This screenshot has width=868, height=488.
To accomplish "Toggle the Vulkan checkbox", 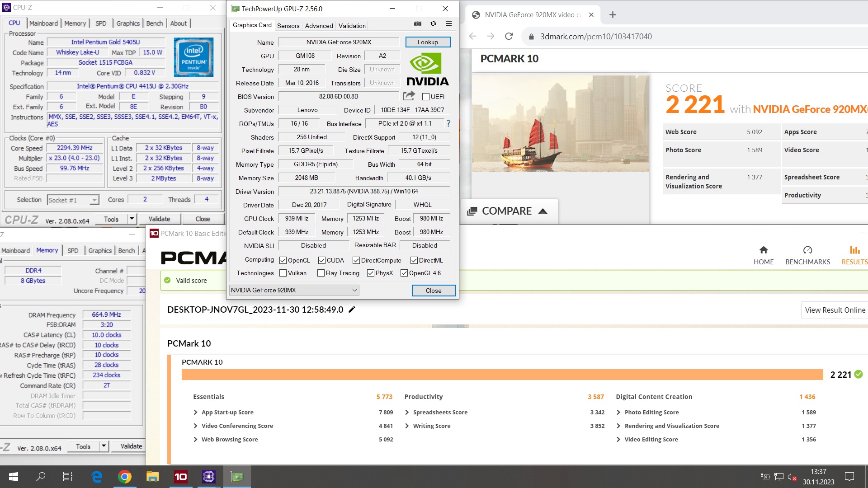I will (283, 273).
